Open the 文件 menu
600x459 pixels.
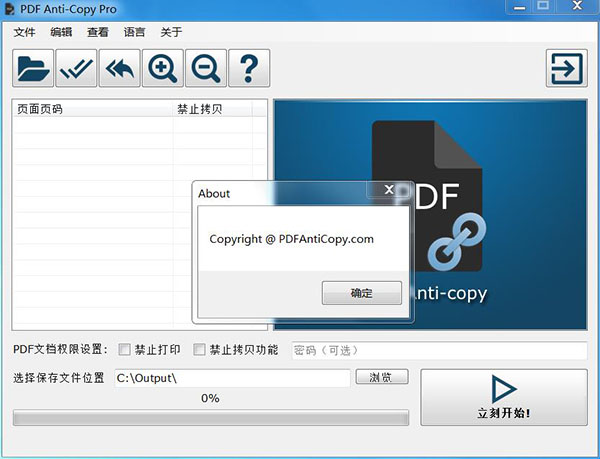coord(24,32)
